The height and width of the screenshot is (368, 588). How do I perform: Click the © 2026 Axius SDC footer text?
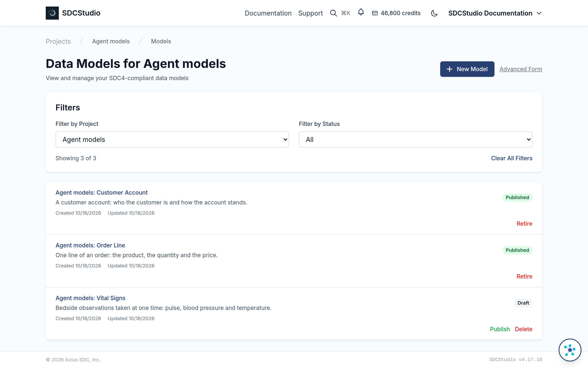[x=73, y=360]
